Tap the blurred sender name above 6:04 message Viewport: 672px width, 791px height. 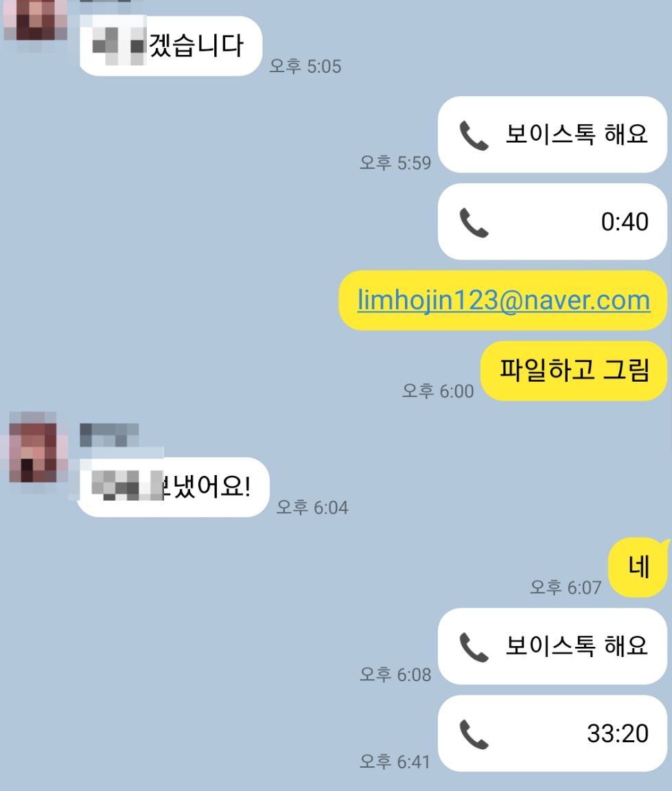[x=109, y=435]
